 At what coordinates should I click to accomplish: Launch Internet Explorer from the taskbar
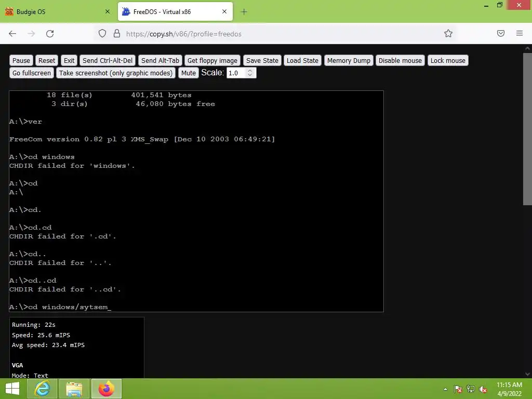tap(42, 389)
